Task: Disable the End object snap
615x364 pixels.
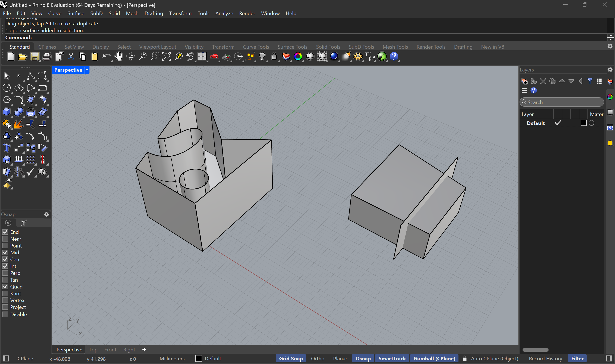Action: click(x=5, y=232)
